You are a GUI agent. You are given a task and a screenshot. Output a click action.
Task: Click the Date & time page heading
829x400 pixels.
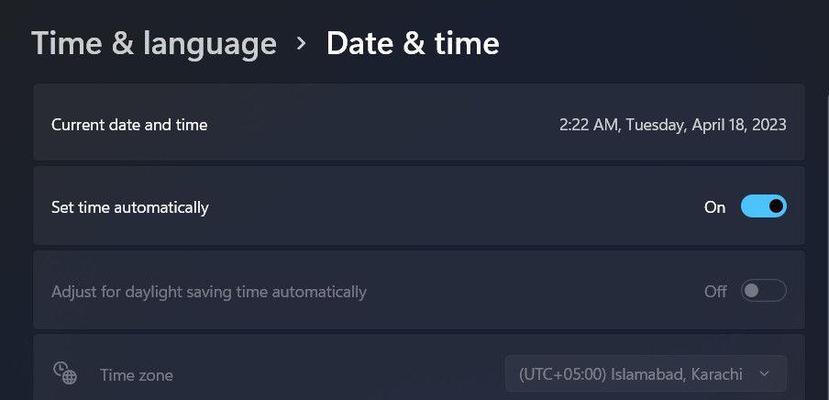point(412,43)
